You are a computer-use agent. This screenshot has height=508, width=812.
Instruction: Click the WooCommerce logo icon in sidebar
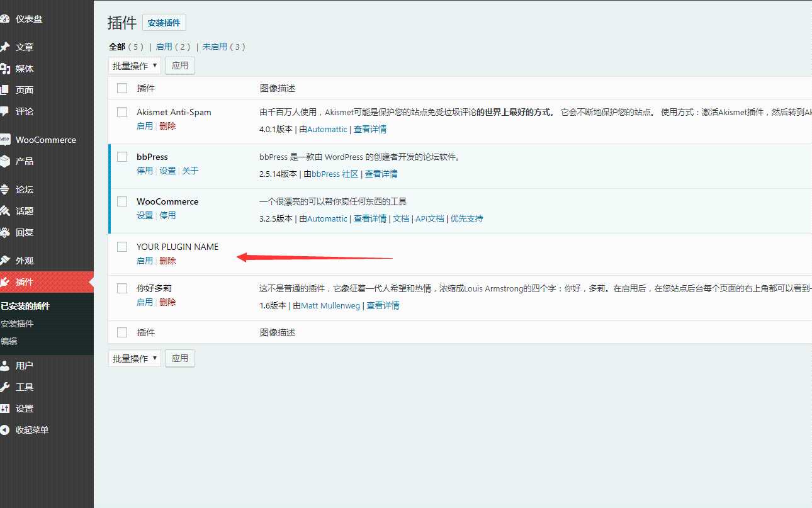tap(4, 140)
